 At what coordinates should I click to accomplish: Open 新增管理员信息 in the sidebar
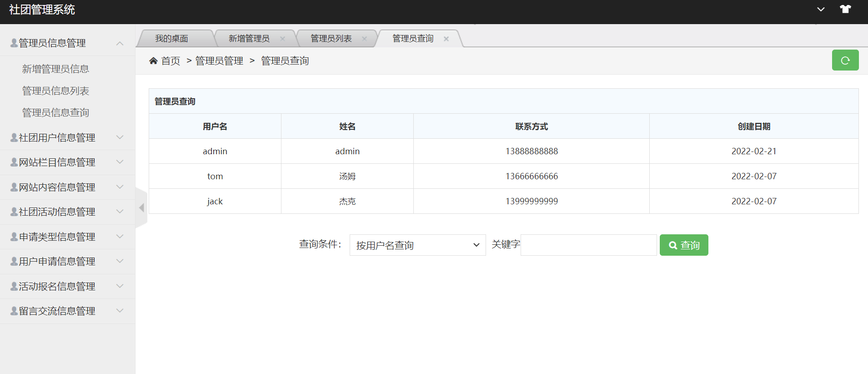click(55, 69)
